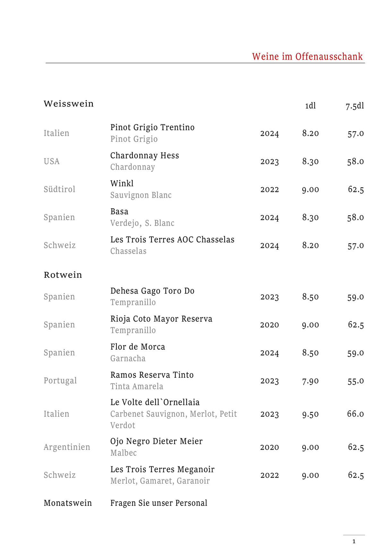Click the '7.5dl' price column header
392x555 pixels.
pyautogui.click(x=354, y=106)
